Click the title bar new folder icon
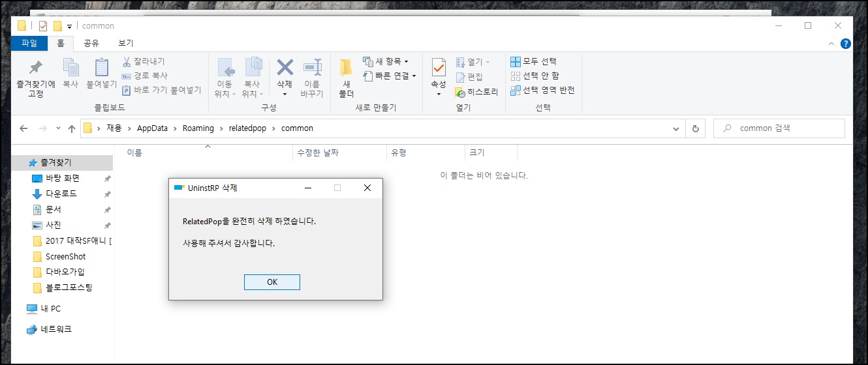Image resolution: width=868 pixels, height=365 pixels. click(x=57, y=26)
